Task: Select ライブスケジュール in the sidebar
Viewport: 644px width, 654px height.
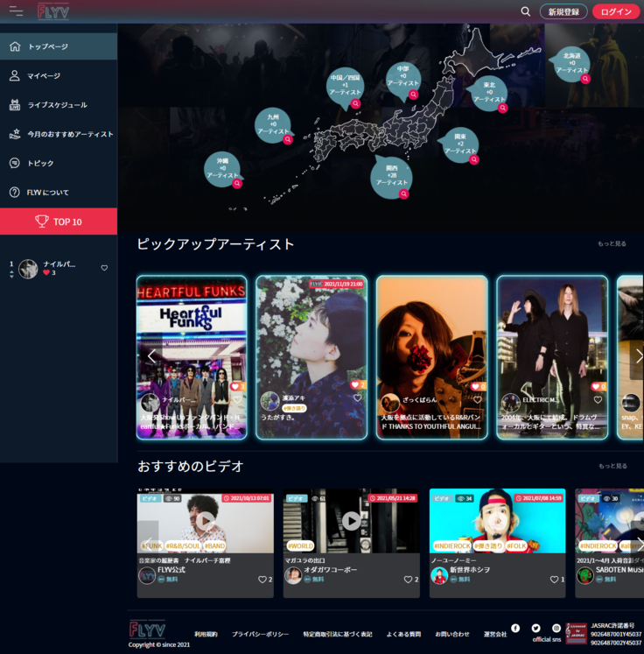Action: pos(58,105)
